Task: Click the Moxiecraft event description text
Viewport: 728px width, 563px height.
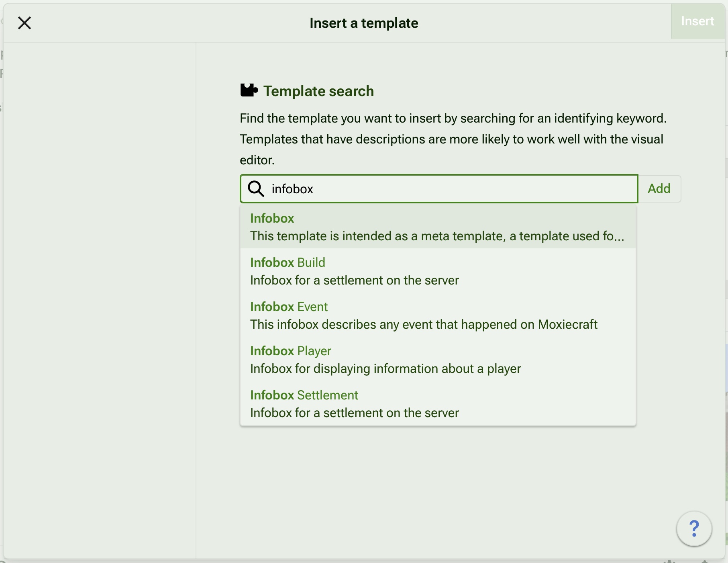Action: point(424,324)
